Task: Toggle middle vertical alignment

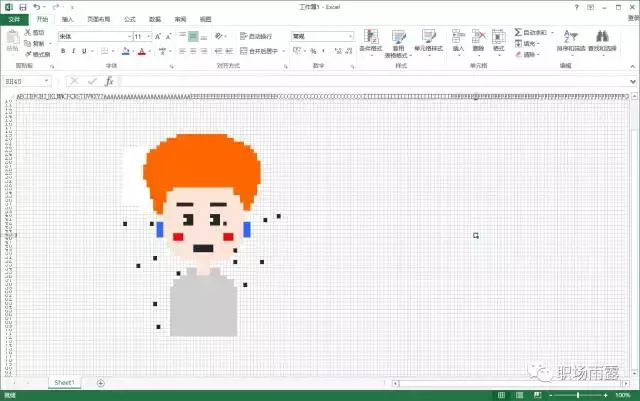Action: click(x=193, y=36)
